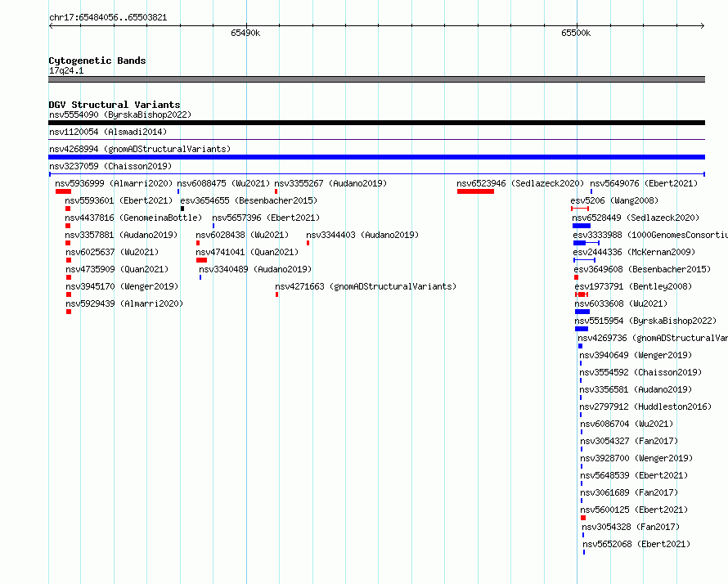Open variant nsv5554090 (ByrskaBishop2022) label

pos(120,115)
